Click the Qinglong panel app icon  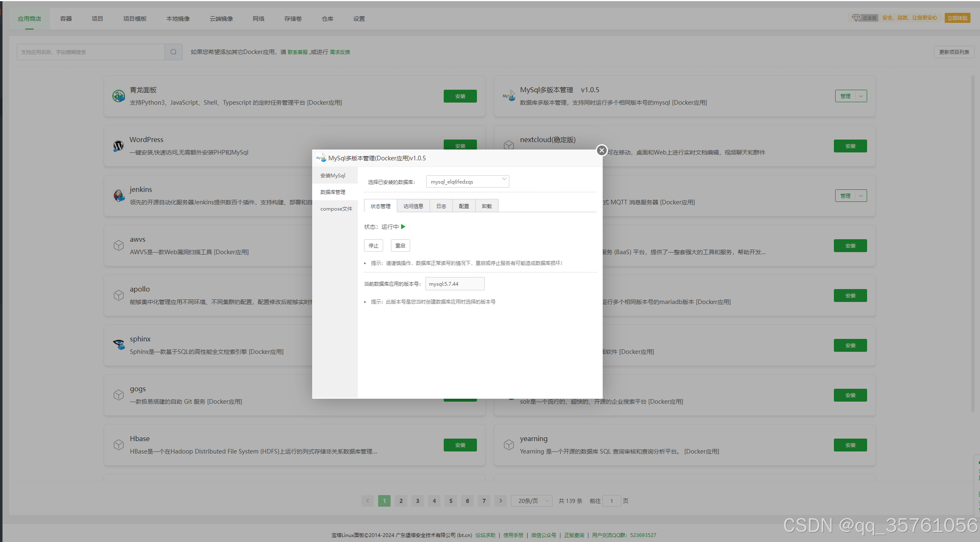[119, 96]
